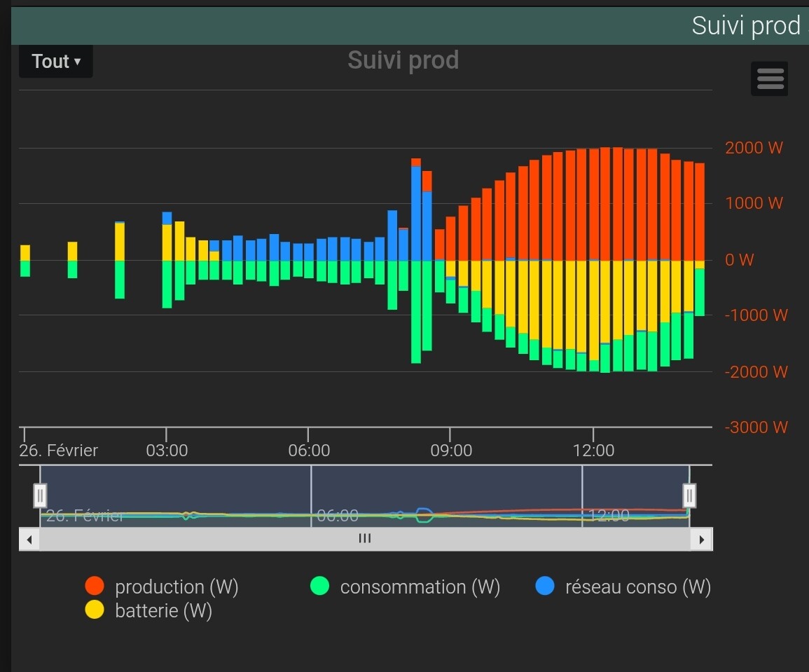The height and width of the screenshot is (672, 809).
Task: Click the navigator scroll left arrow
Action: click(x=29, y=539)
